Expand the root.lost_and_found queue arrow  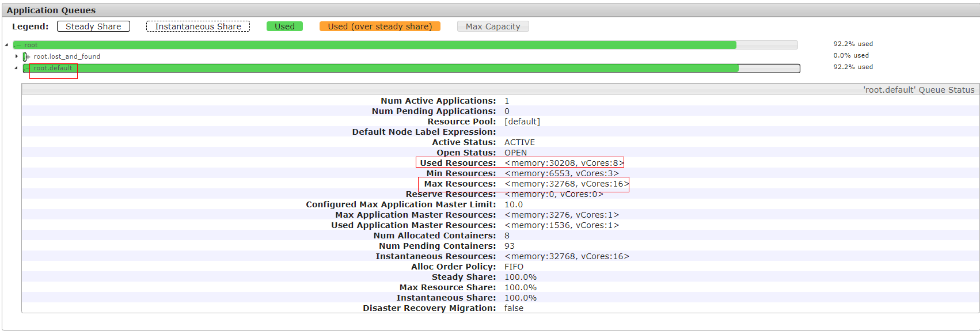click(17, 56)
